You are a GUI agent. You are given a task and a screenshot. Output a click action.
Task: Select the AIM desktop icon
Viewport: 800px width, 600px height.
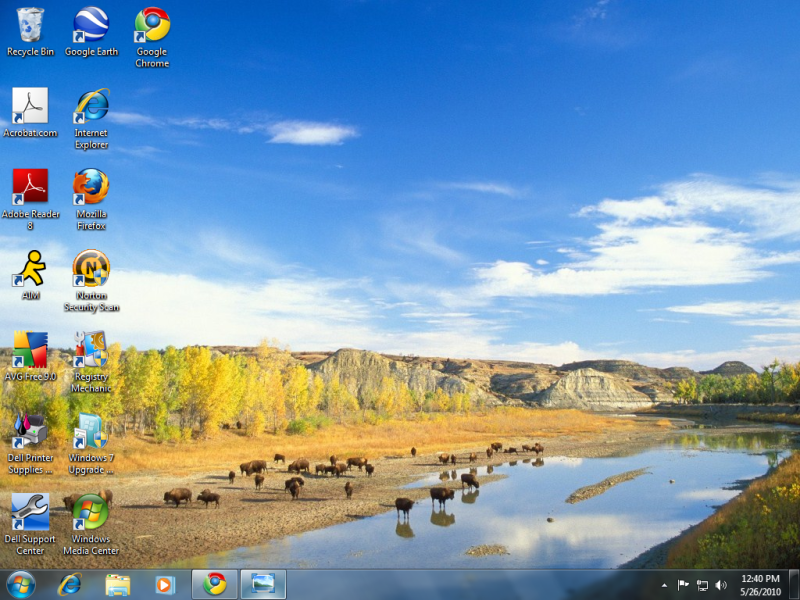(x=30, y=268)
